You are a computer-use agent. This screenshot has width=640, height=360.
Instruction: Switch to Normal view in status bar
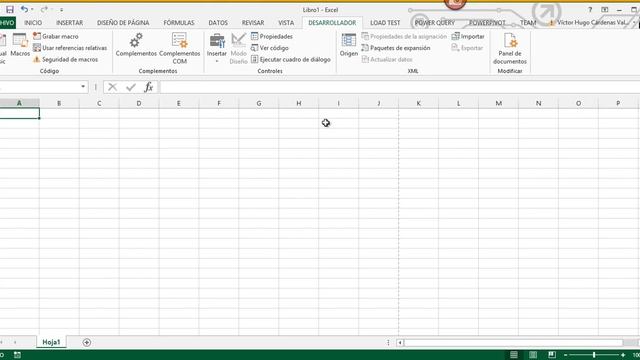(x=514, y=355)
